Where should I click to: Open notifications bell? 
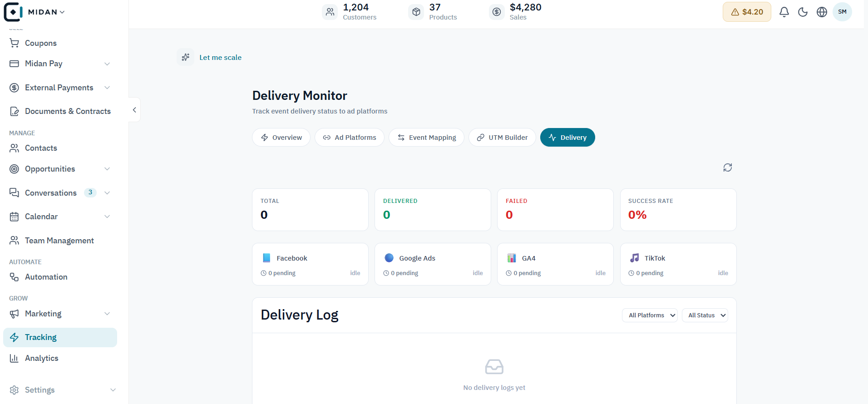(784, 12)
